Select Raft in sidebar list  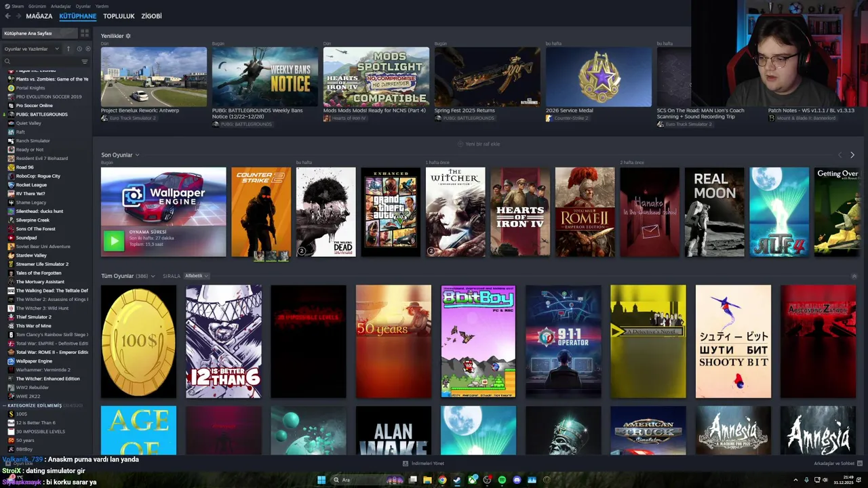20,132
